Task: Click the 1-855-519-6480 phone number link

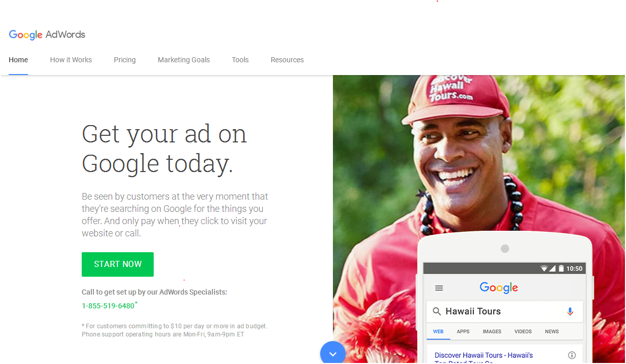Action: (108, 306)
